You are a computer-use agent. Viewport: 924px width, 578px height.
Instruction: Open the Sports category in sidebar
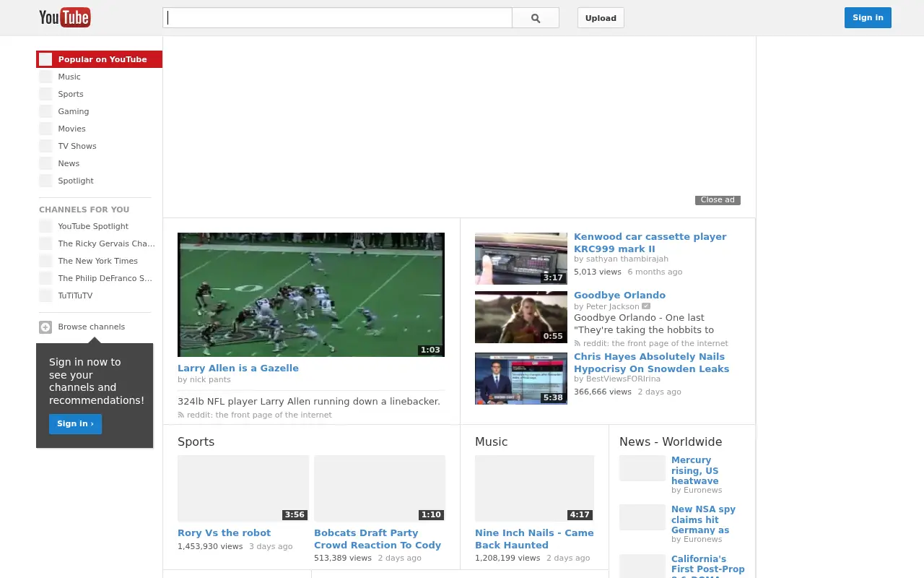[x=99, y=94]
